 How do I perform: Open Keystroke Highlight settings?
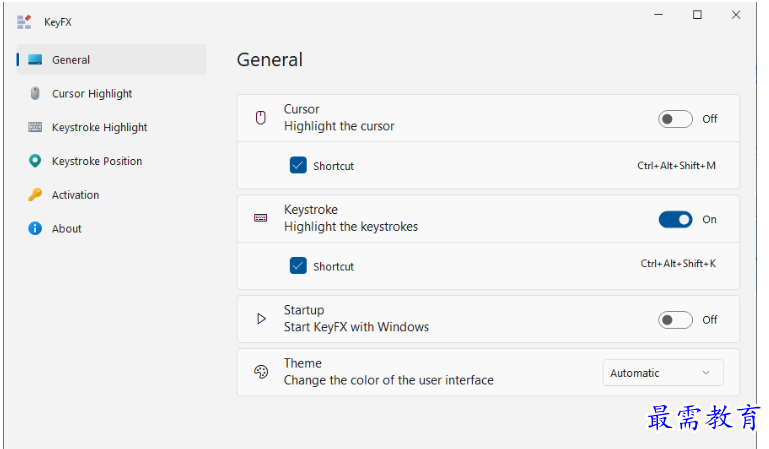click(111, 127)
